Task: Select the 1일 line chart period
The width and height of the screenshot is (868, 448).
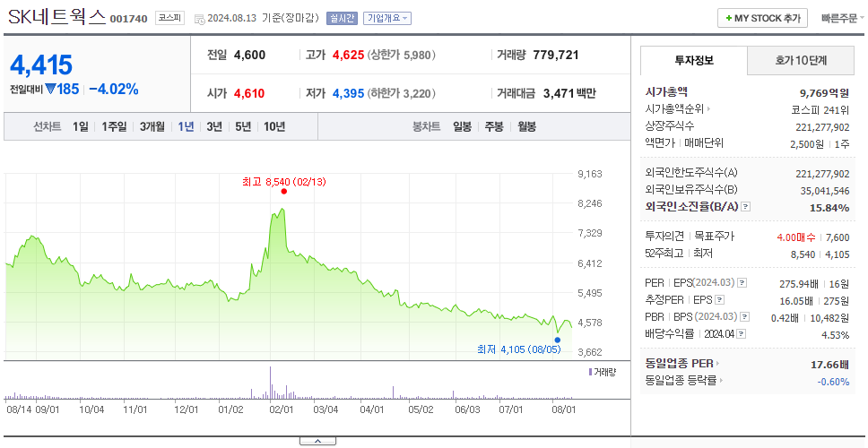Action: [81, 126]
